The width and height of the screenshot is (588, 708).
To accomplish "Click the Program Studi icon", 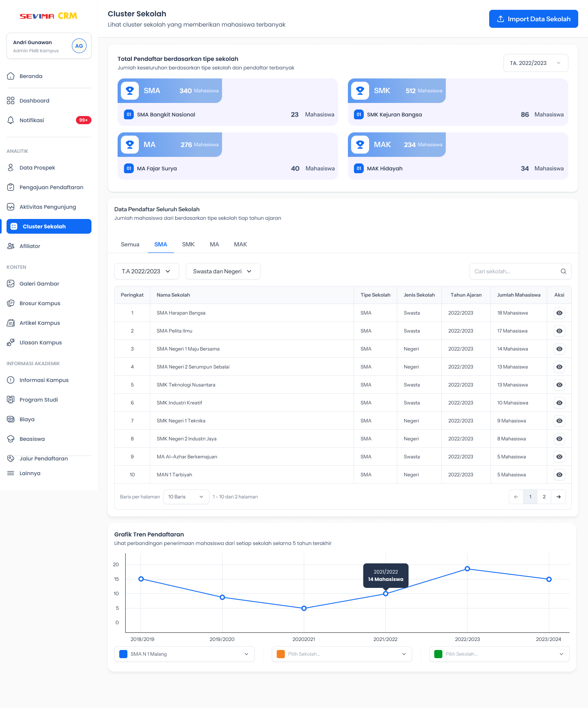I will [x=11, y=400].
